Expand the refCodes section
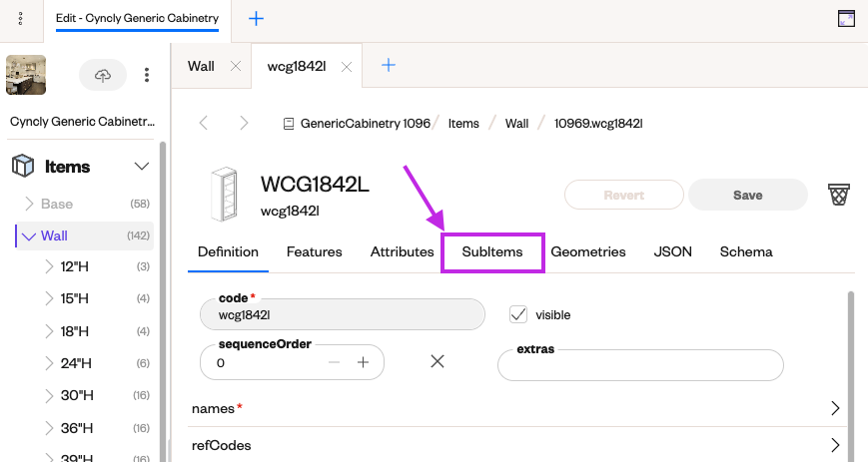This screenshot has width=868, height=462. 835,445
